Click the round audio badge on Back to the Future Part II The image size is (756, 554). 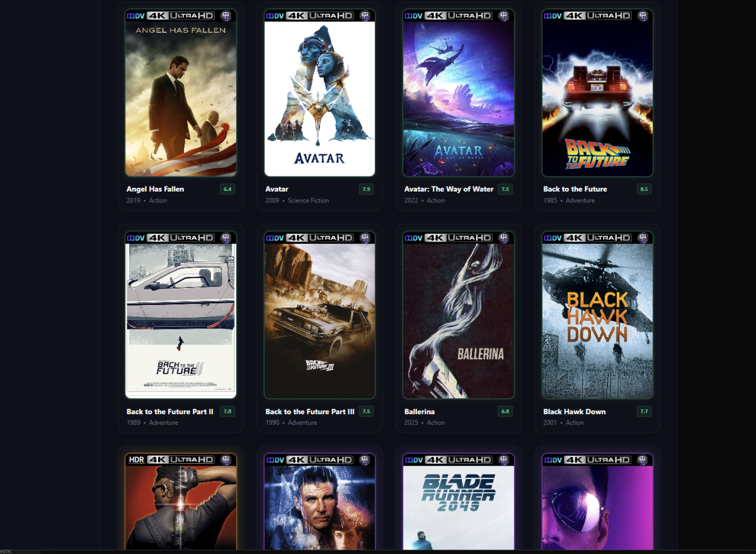pyautogui.click(x=226, y=238)
